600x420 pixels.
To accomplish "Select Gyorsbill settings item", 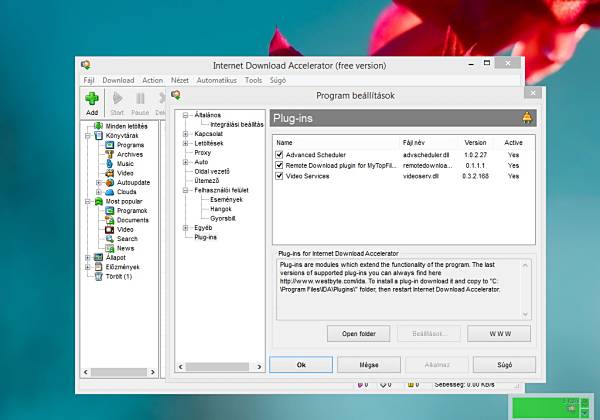I will (223, 218).
